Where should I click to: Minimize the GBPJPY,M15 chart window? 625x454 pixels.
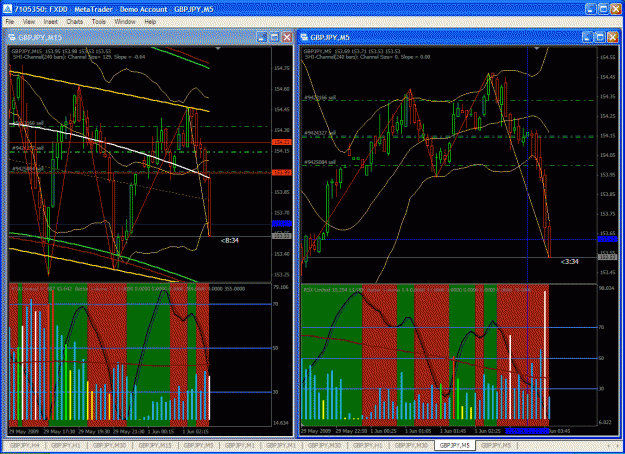261,37
